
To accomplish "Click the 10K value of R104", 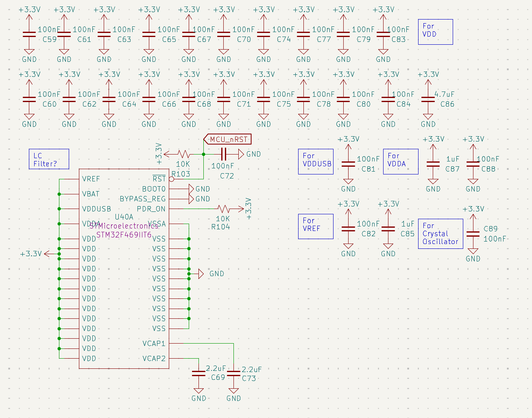I will click(223, 219).
